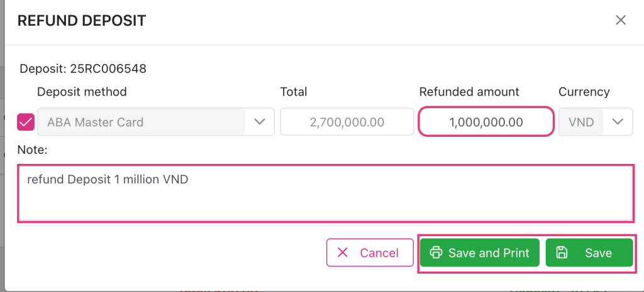The width and height of the screenshot is (644, 292).
Task: Click the Total amount field
Action: (347, 122)
